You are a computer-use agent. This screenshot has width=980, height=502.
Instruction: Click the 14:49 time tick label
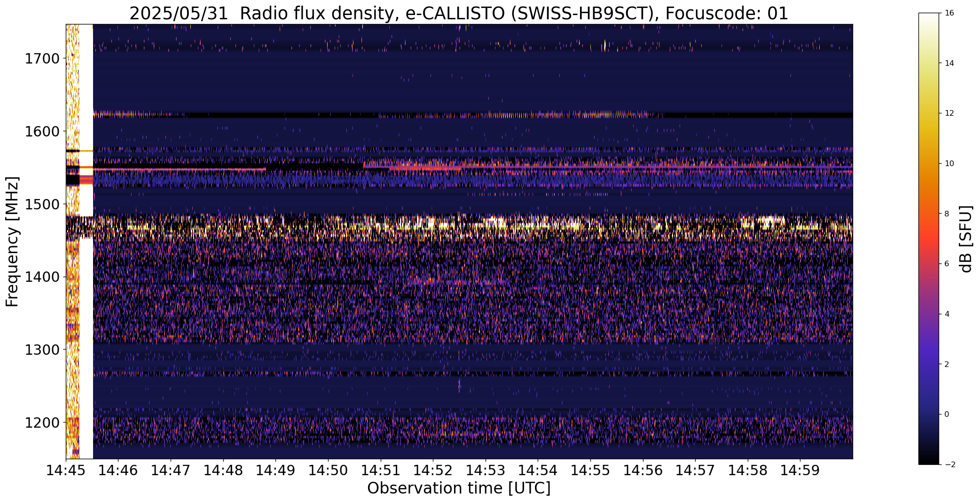coord(276,470)
